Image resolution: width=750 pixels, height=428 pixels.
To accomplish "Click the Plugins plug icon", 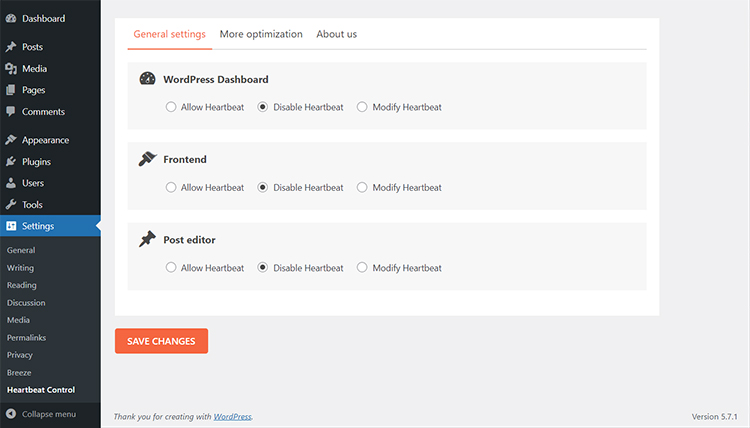I will tap(10, 162).
